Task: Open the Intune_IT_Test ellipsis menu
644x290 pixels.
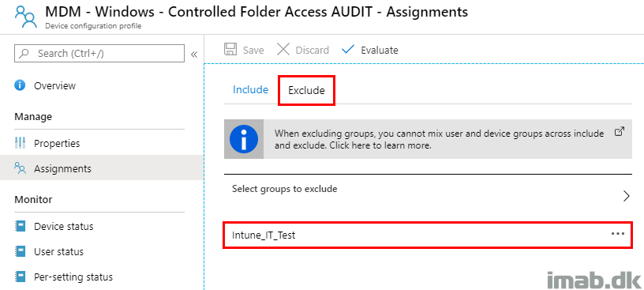Action: pyautogui.click(x=618, y=234)
